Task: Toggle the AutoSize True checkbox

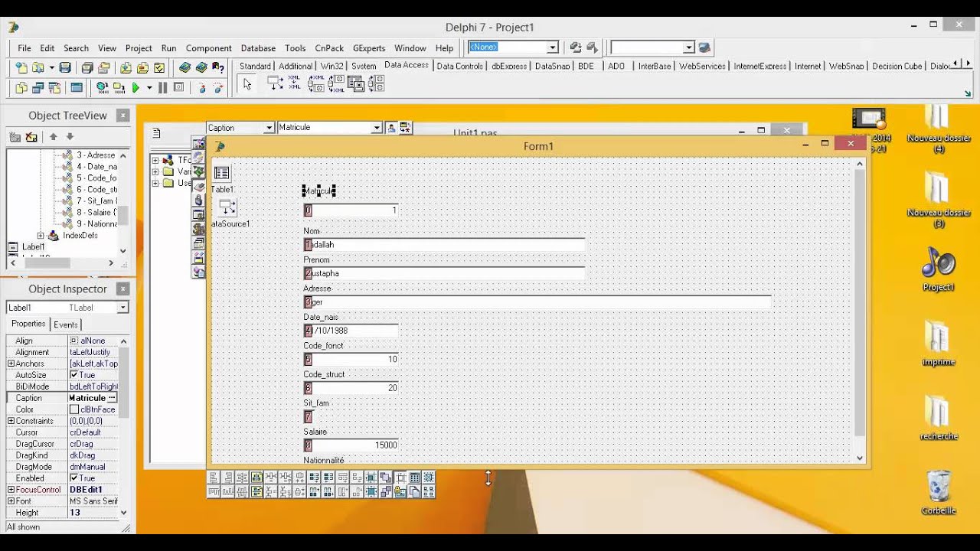Action: [x=74, y=375]
